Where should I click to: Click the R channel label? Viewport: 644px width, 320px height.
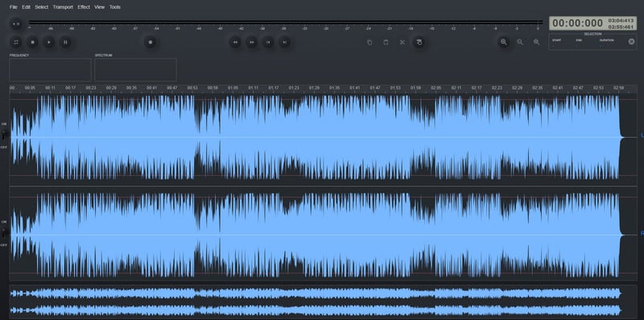pyautogui.click(x=642, y=233)
